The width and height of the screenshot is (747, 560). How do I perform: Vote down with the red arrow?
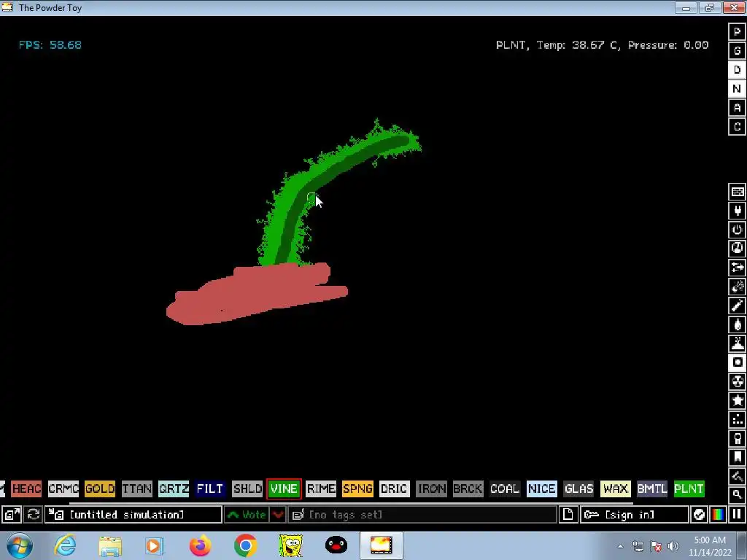(278, 514)
